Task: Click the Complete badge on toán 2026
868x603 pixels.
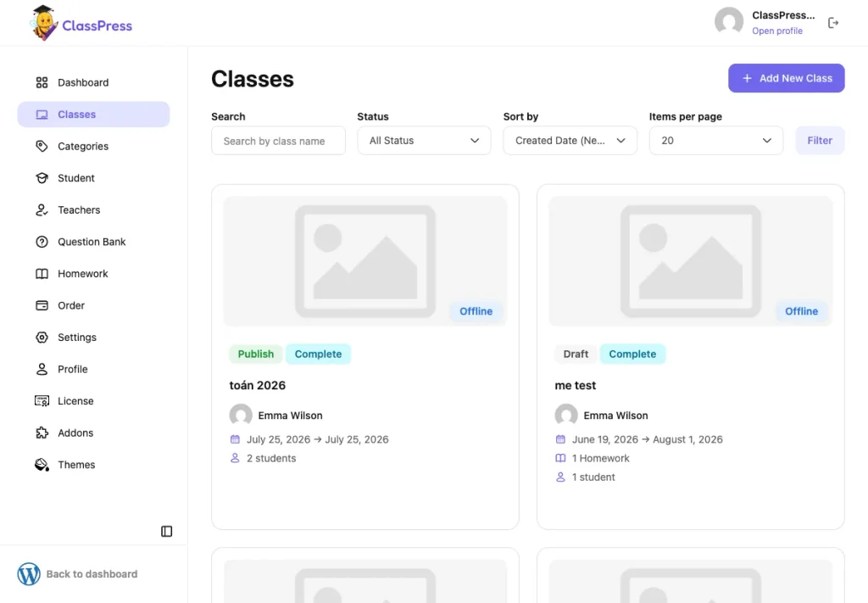Action: (319, 354)
